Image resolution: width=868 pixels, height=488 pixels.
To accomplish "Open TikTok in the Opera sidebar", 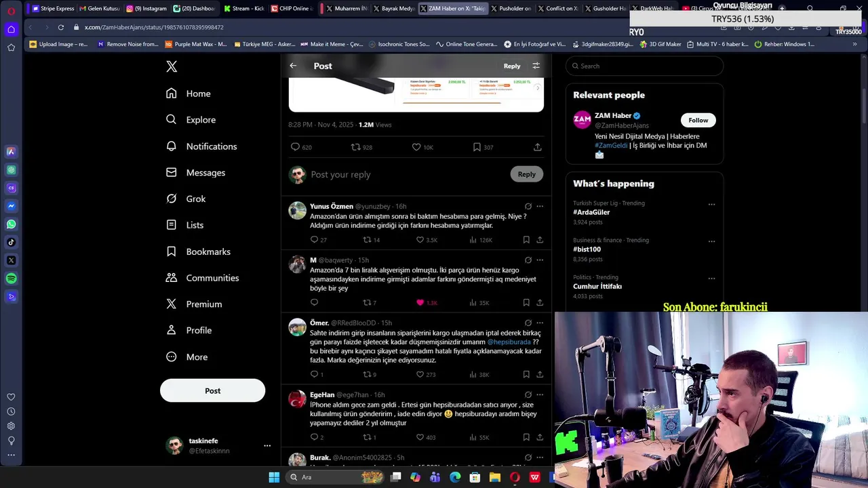I will click(11, 242).
